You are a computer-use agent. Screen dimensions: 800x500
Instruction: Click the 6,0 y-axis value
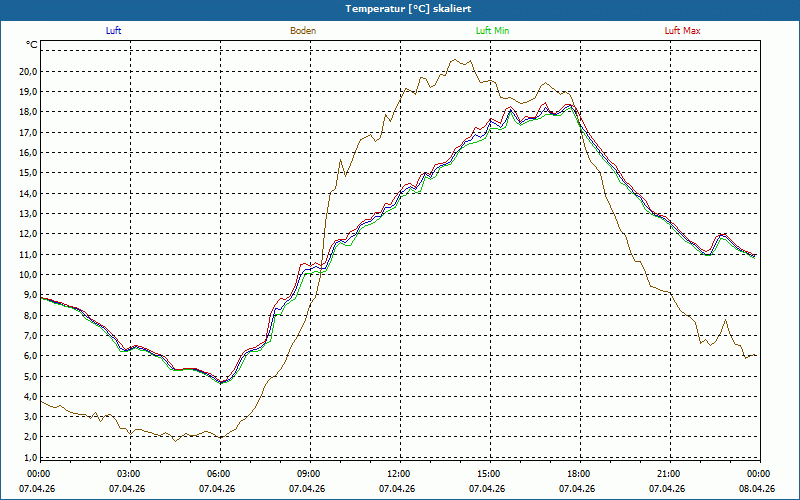point(30,356)
